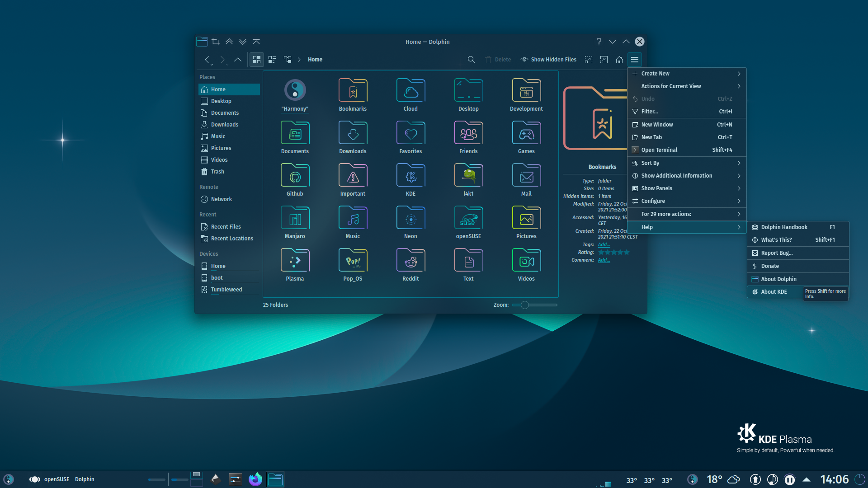Click the search magnifier icon
Viewport: 868px width, 488px height.
tap(471, 60)
